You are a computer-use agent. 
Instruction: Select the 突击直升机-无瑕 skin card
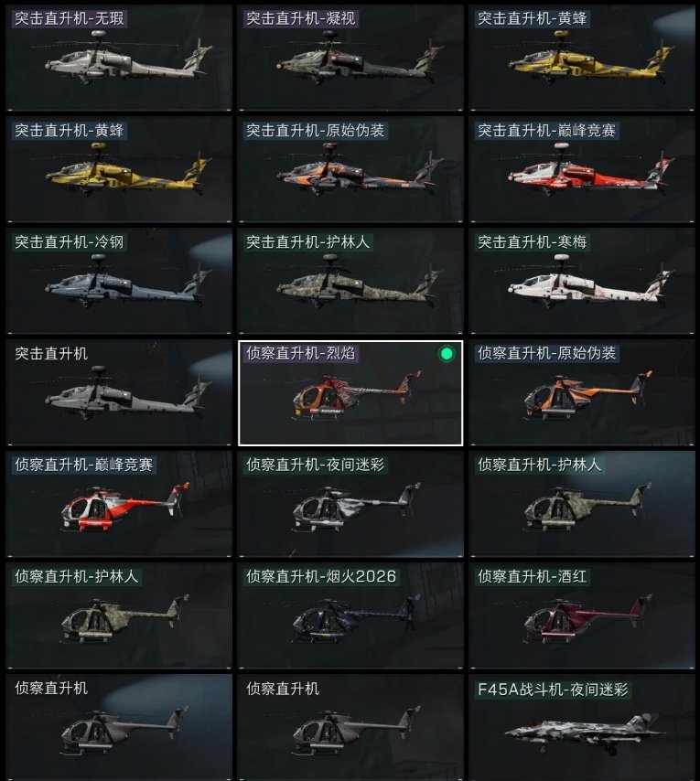(119, 58)
